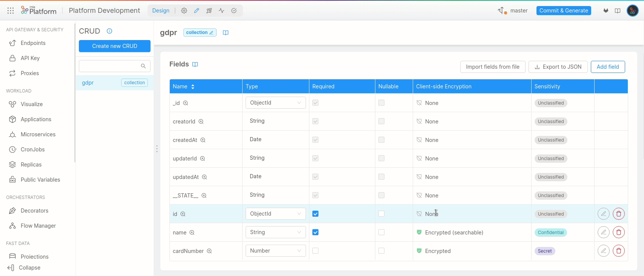
Task: Uncheck Required for the name field
Action: coord(315,232)
